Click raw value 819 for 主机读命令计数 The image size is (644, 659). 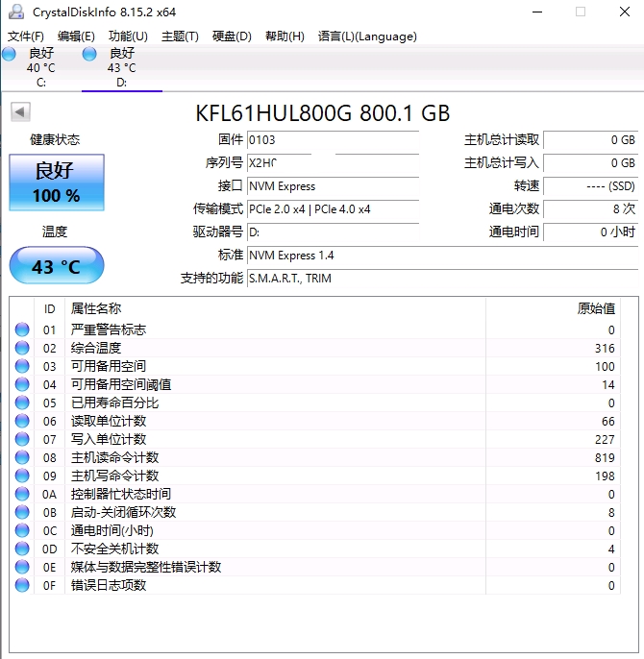click(x=605, y=458)
